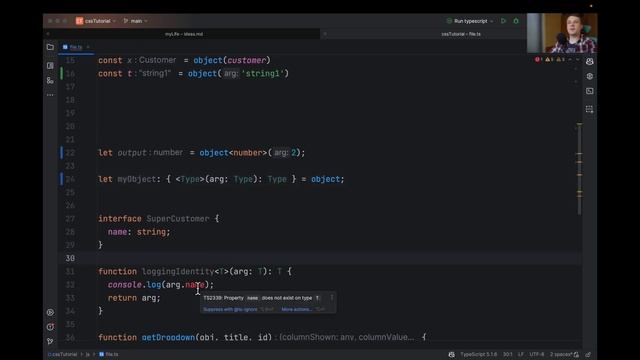Click the pencil icon at the status bar end

coord(588,354)
